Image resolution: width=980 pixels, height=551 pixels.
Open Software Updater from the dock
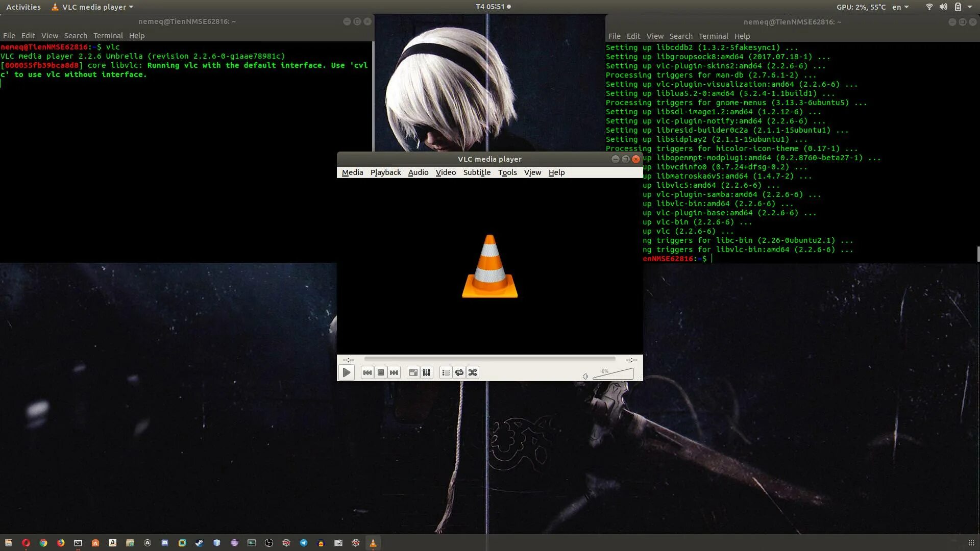tap(148, 543)
